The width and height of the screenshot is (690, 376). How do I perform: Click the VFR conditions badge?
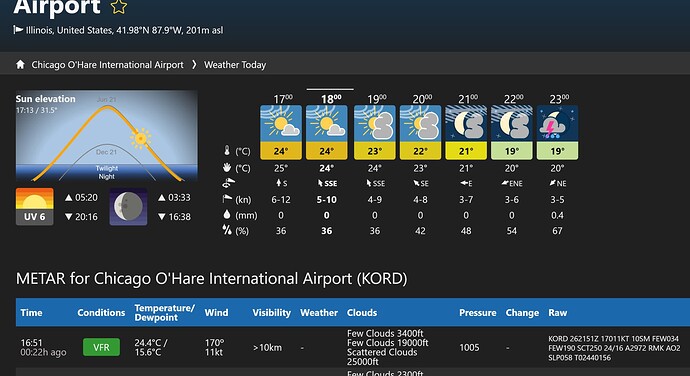point(101,347)
